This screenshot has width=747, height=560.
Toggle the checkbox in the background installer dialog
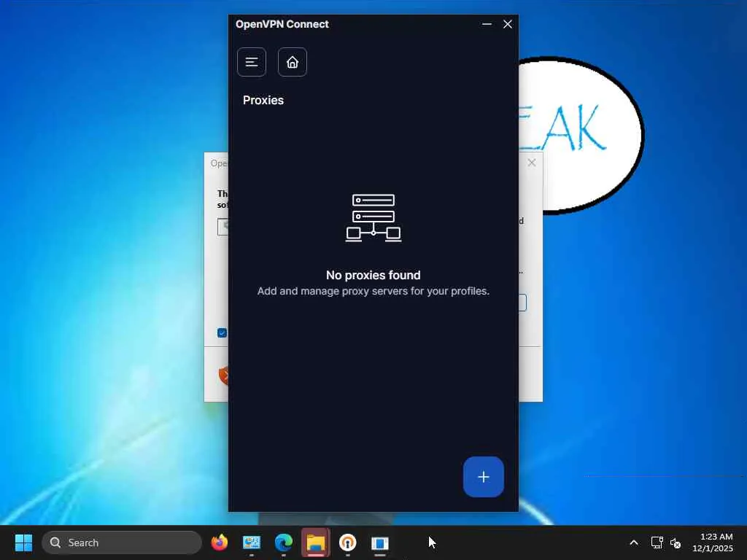click(222, 332)
